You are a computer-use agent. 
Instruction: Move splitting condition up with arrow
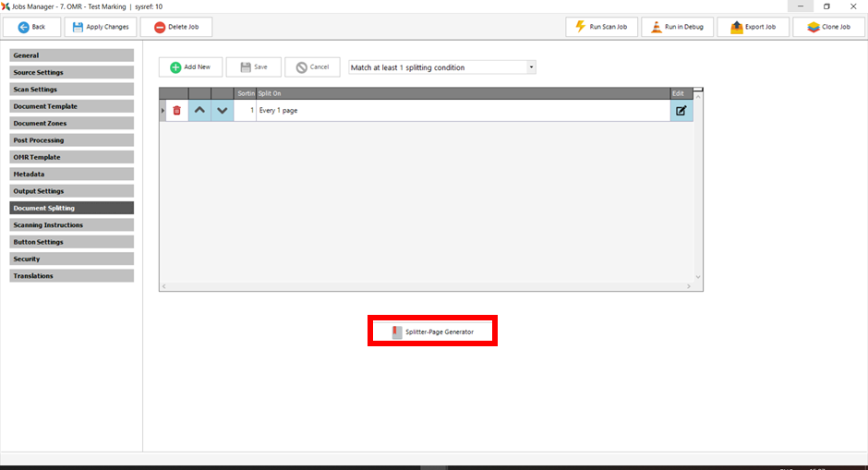(x=199, y=111)
